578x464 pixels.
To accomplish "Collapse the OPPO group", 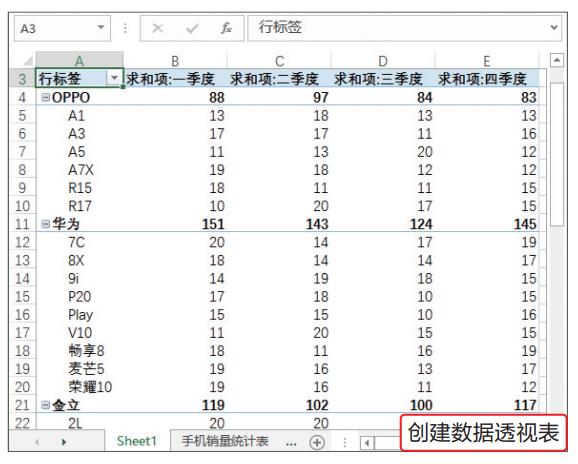I will (x=45, y=97).
